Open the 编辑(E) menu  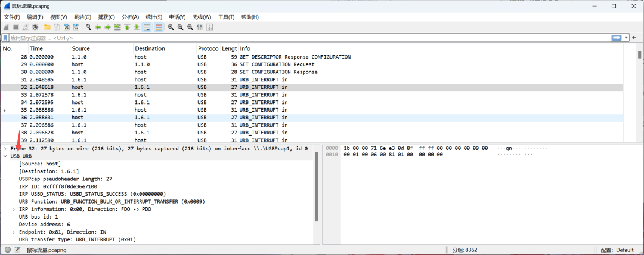[x=35, y=17]
